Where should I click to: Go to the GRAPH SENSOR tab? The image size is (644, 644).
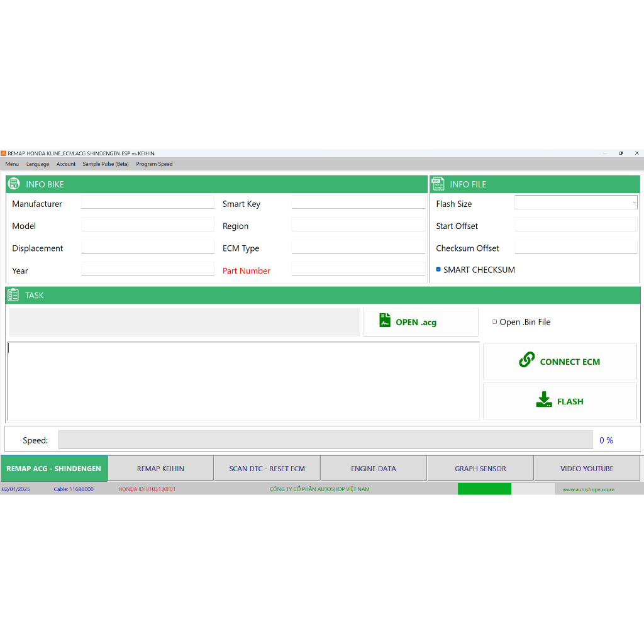click(x=480, y=469)
